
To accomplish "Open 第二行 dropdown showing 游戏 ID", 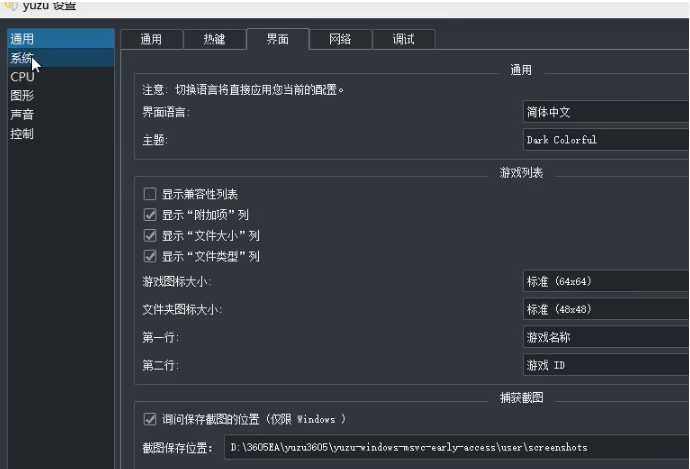I will point(605,366).
